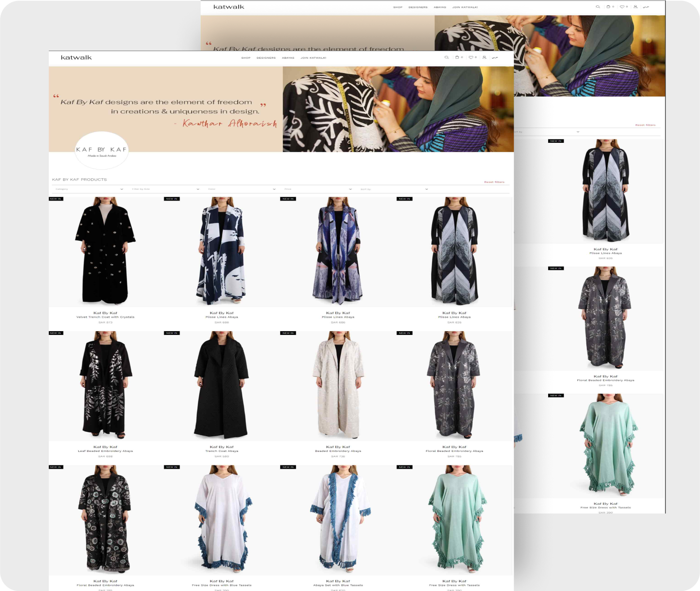
Task: Open Velvet Trench Coat with Crystals title link
Action: [x=106, y=317]
